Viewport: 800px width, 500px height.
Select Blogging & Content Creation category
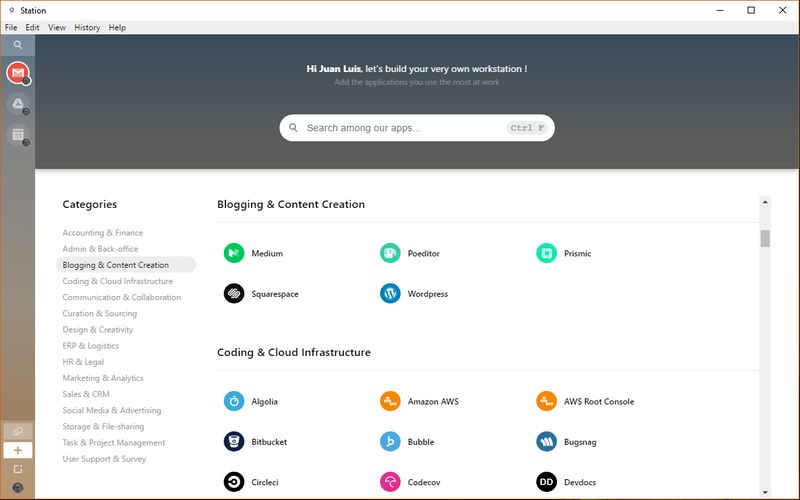coord(126,265)
